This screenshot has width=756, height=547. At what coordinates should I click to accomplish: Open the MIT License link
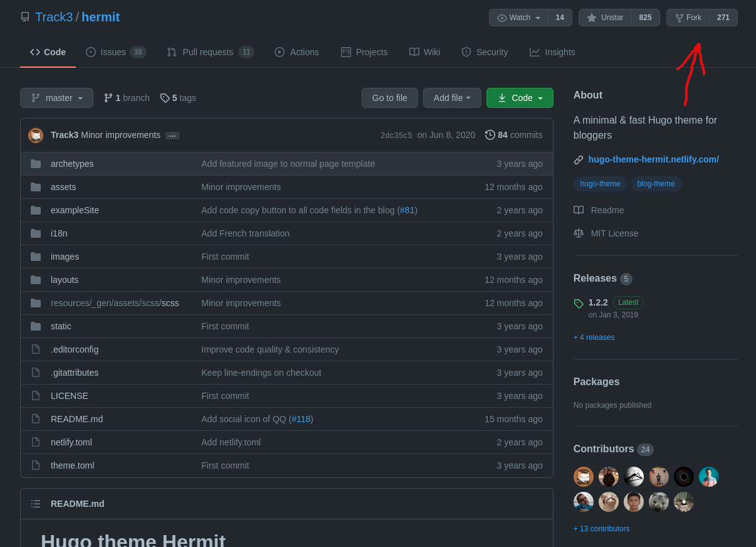point(614,233)
